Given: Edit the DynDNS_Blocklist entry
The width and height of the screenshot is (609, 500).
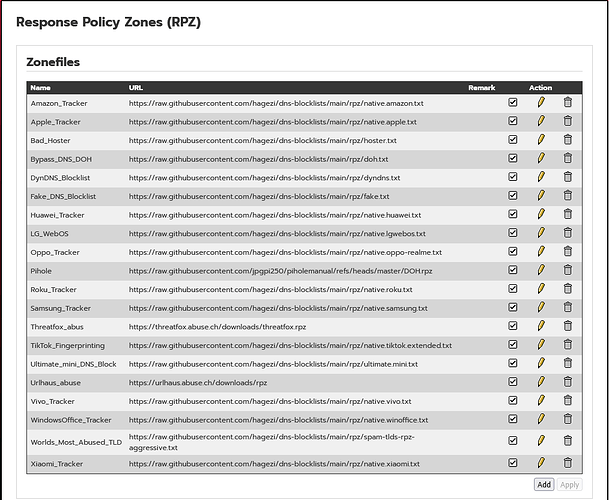Looking at the screenshot, I should [x=541, y=177].
